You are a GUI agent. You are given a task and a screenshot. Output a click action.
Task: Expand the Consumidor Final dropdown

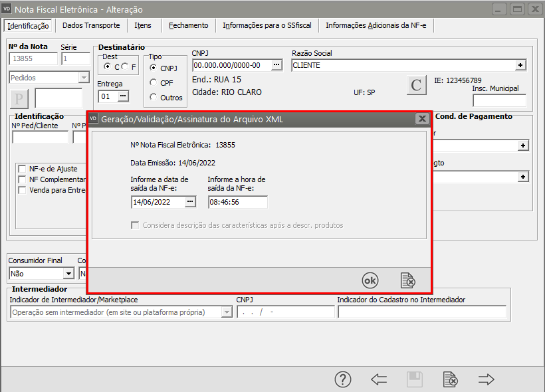pos(68,273)
